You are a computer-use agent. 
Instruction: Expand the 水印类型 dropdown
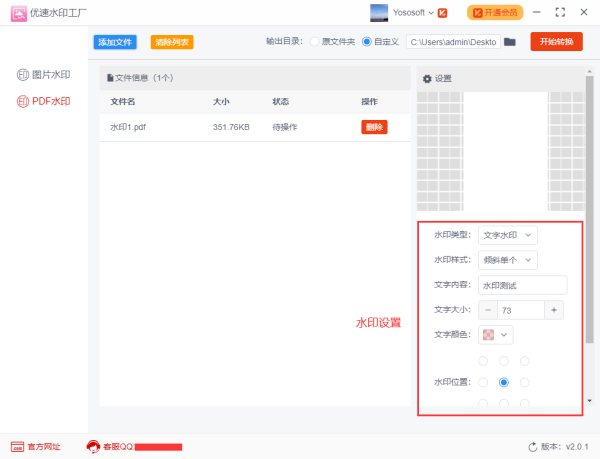click(508, 235)
